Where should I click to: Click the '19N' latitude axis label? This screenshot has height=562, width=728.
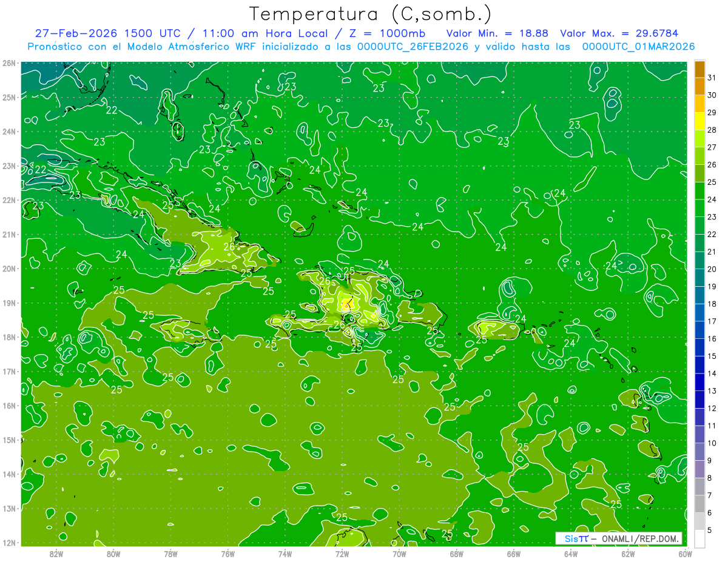(9, 303)
